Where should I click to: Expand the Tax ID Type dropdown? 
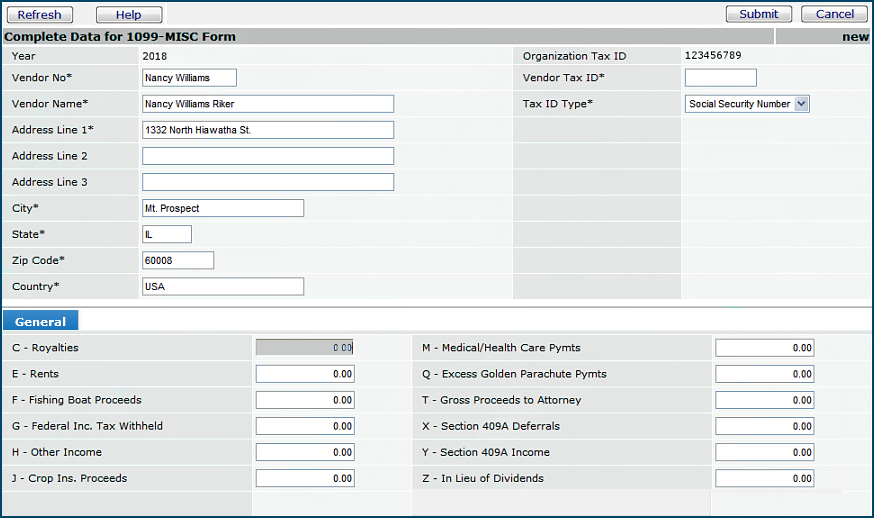747,104
